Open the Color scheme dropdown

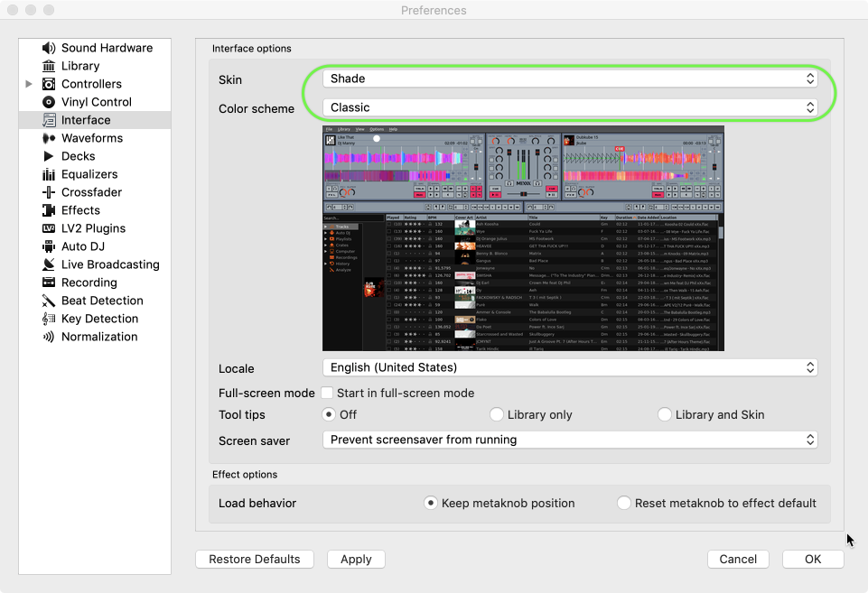coord(570,107)
